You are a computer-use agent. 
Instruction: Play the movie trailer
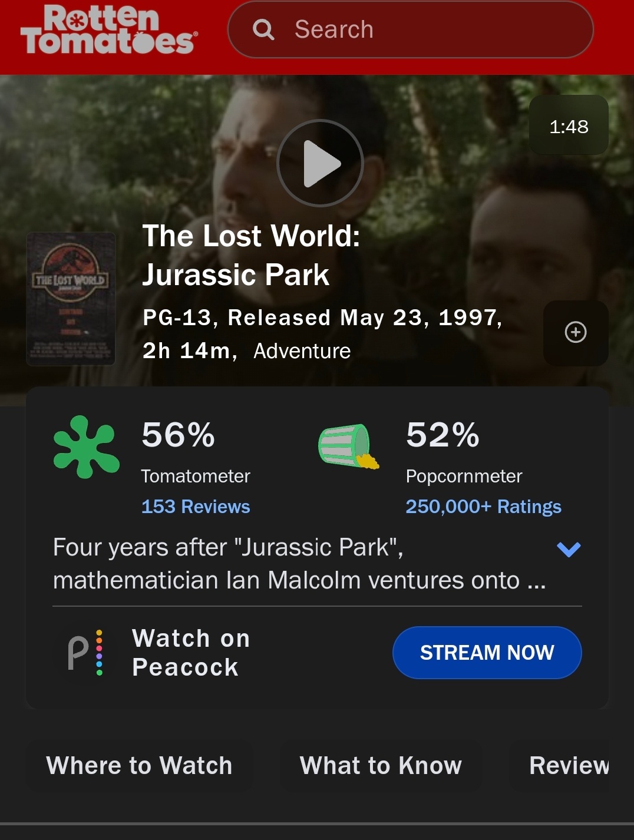[x=320, y=163]
